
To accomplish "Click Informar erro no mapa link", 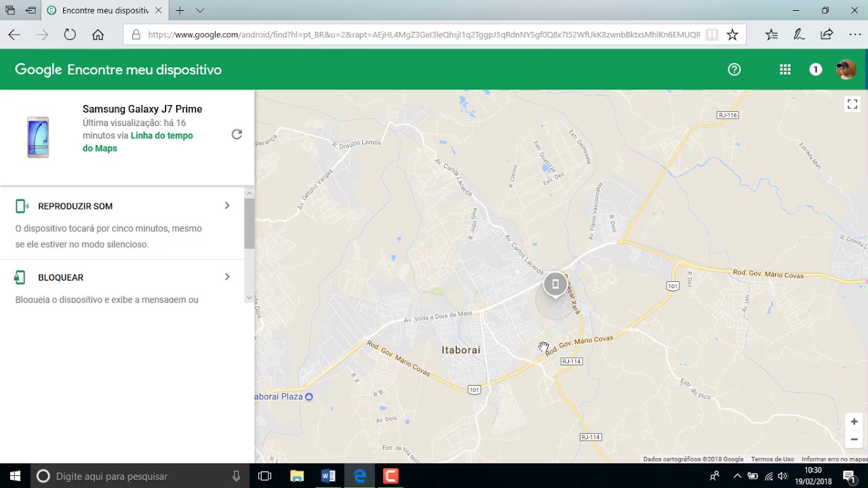I will [x=834, y=460].
